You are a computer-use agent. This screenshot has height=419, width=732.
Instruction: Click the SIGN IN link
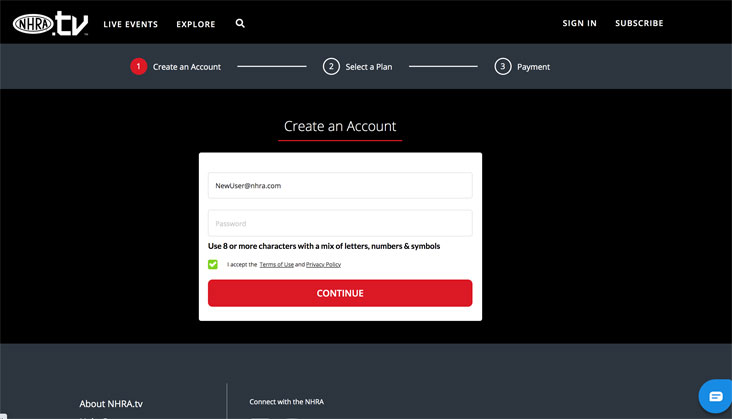[579, 24]
